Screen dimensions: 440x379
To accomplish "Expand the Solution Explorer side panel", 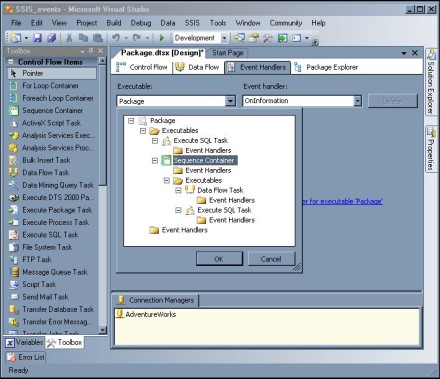I will click(431, 82).
